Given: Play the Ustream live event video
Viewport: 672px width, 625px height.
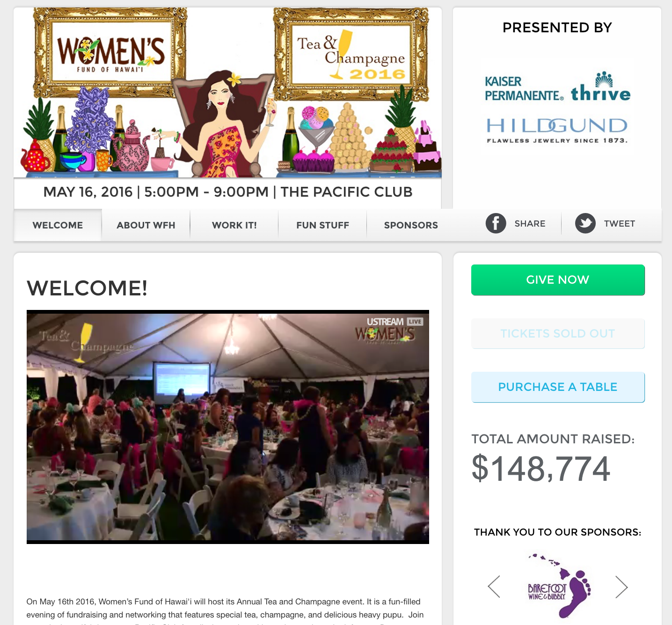Looking at the screenshot, I should (x=228, y=427).
